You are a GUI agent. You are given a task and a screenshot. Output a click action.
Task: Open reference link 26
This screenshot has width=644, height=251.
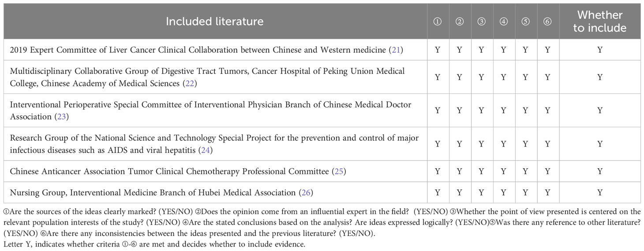tap(306, 192)
